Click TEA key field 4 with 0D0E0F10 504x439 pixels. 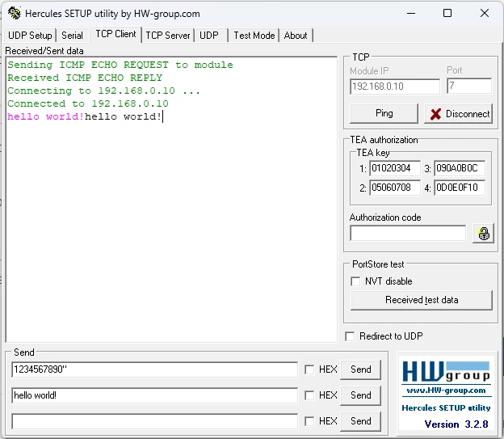click(460, 188)
